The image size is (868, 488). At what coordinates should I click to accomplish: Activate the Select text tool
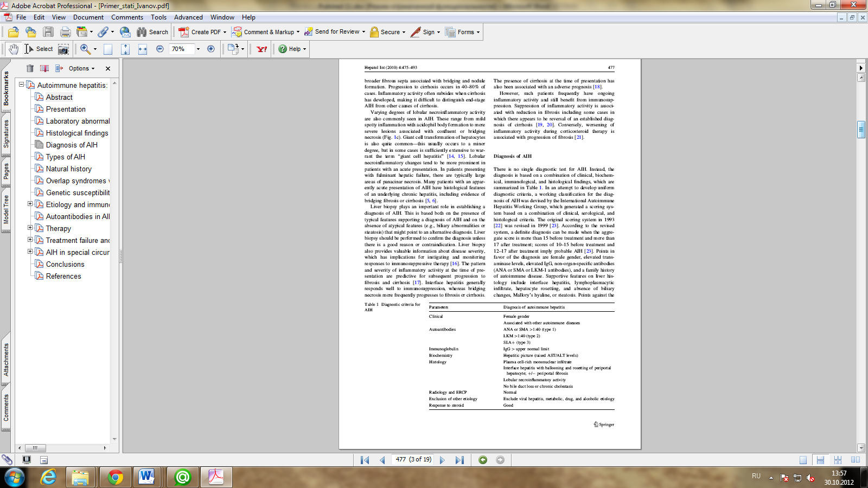(39, 49)
